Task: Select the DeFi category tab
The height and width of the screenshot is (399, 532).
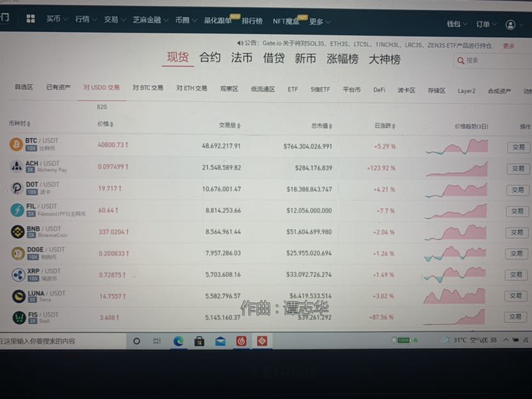Action: [380, 90]
